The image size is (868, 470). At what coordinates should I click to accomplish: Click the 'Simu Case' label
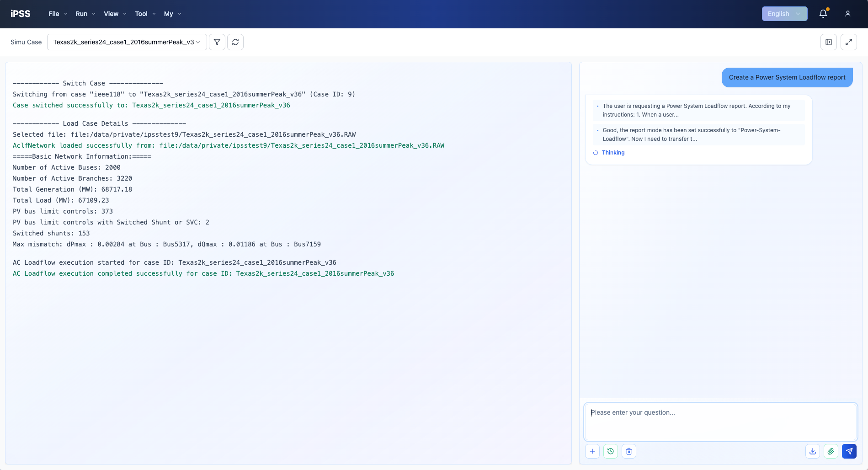(x=26, y=42)
